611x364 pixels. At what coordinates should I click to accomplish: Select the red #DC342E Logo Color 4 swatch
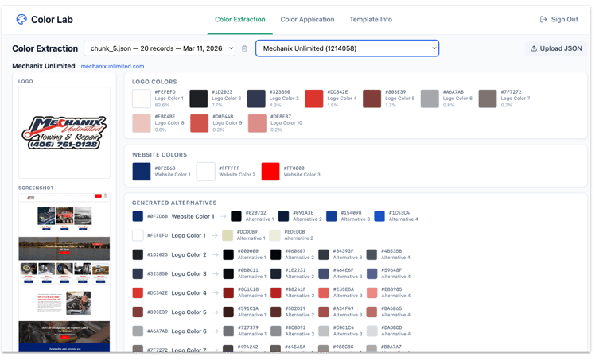[x=314, y=99]
